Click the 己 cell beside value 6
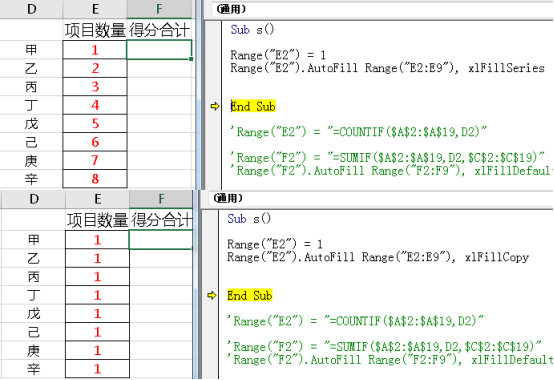The width and height of the screenshot is (554, 380). (31, 142)
